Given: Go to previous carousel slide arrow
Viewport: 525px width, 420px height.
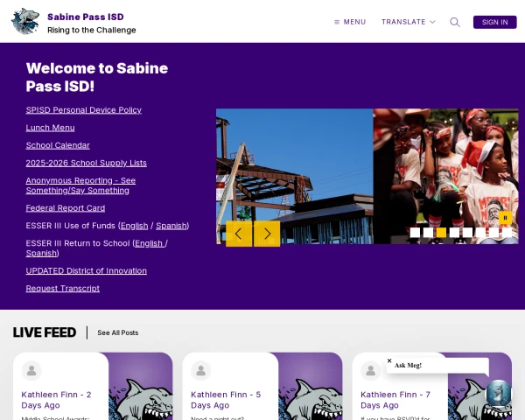Looking at the screenshot, I should point(239,234).
